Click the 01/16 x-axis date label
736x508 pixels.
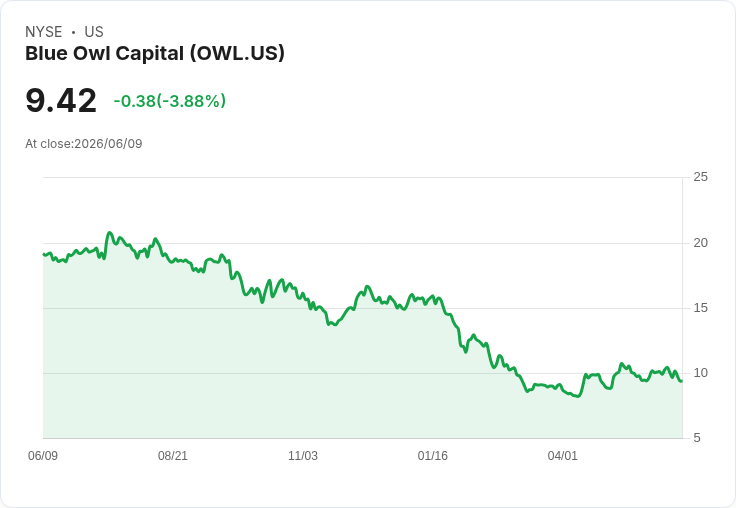(x=433, y=456)
